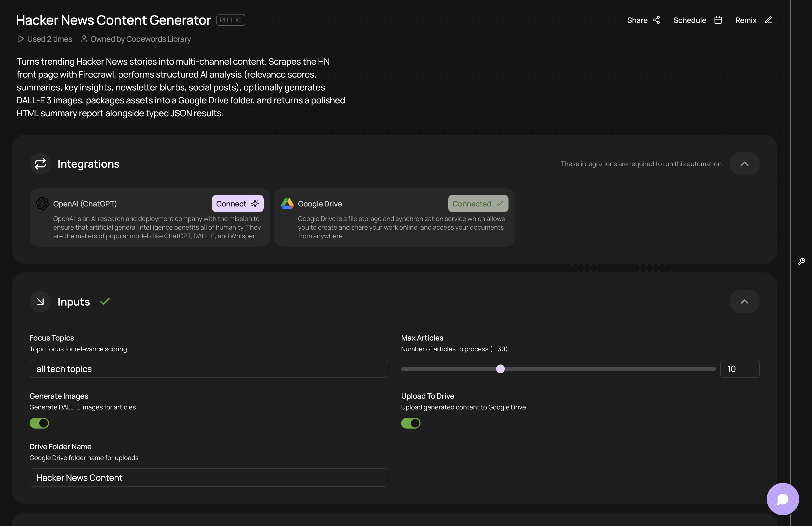This screenshot has width=812, height=526.
Task: Disable the Generate Images toggle
Action: pos(39,423)
